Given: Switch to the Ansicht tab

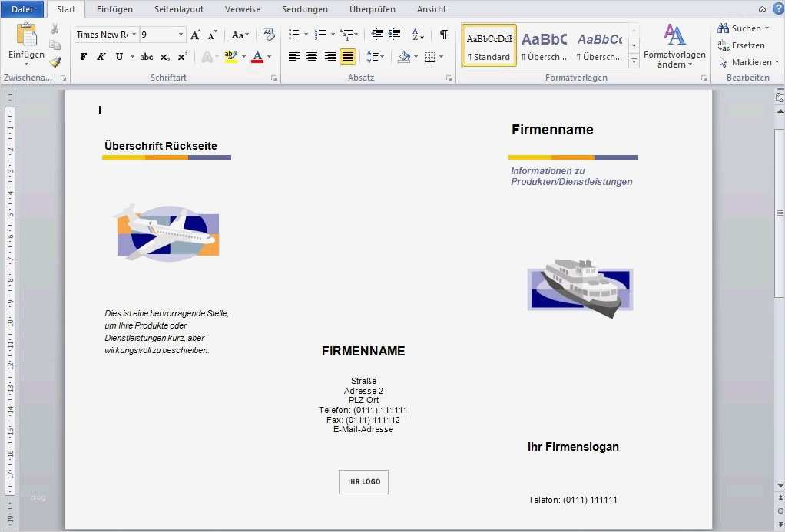Looking at the screenshot, I should click(x=432, y=9).
